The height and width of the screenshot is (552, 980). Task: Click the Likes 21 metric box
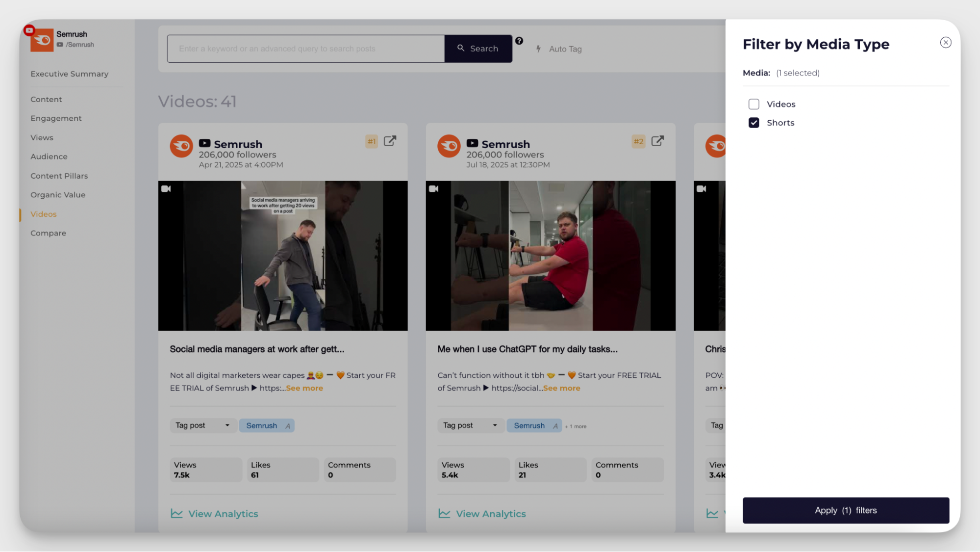(x=551, y=470)
